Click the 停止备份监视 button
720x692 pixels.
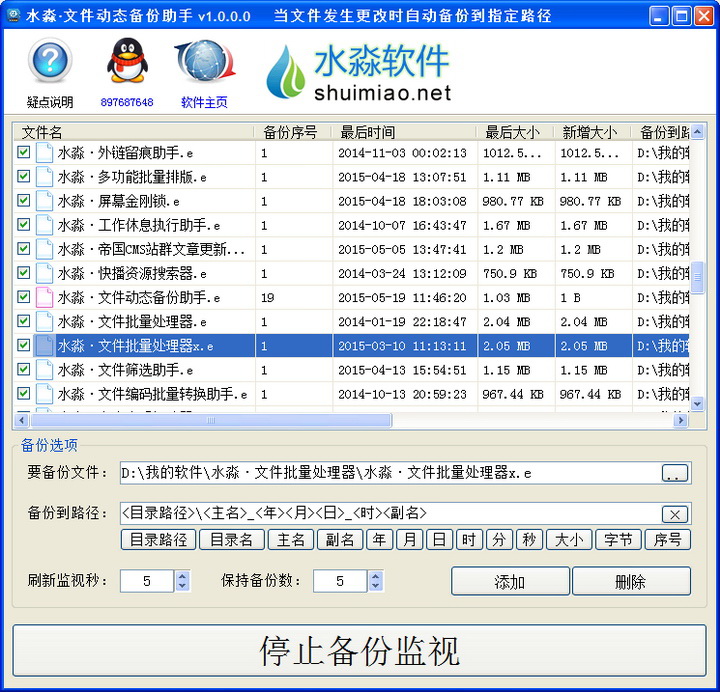point(359,650)
